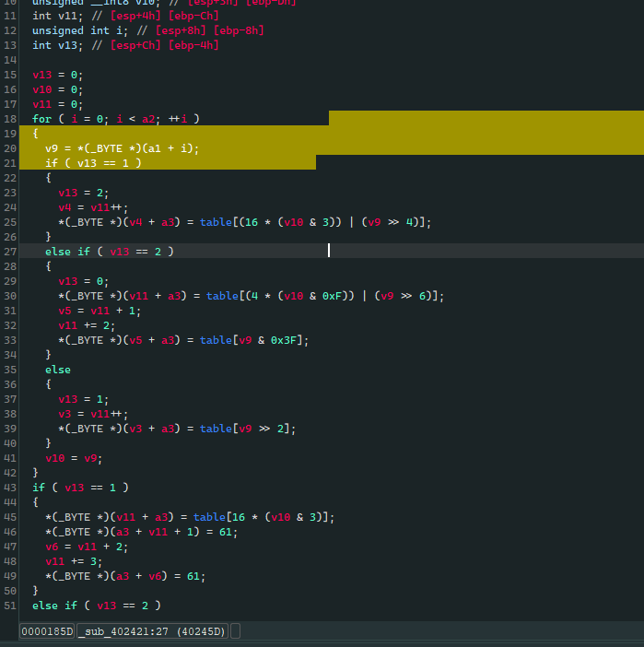Click 'v5 = v11 + 1;' on line 31
644x647 pixels.
[x=100, y=311]
